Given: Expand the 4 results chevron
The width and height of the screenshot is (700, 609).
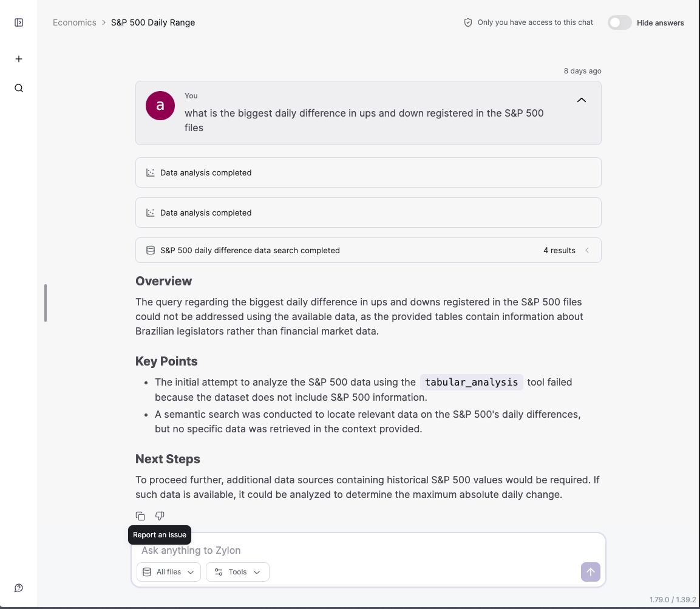Looking at the screenshot, I should 587,251.
